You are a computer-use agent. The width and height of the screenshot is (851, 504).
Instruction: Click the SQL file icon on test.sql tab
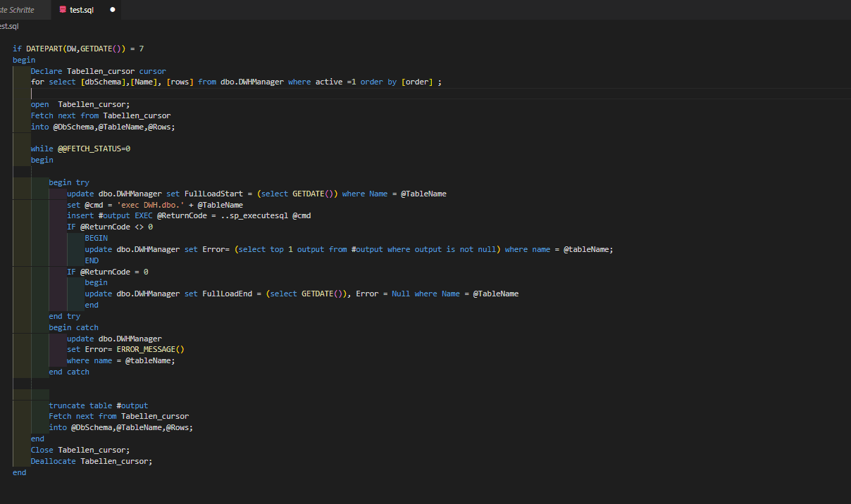(x=63, y=10)
